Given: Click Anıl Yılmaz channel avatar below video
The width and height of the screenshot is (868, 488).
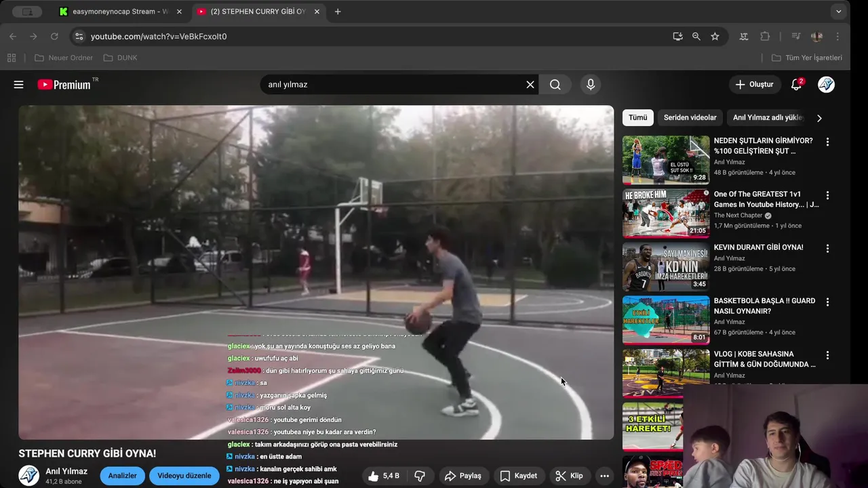Looking at the screenshot, I should tap(28, 476).
